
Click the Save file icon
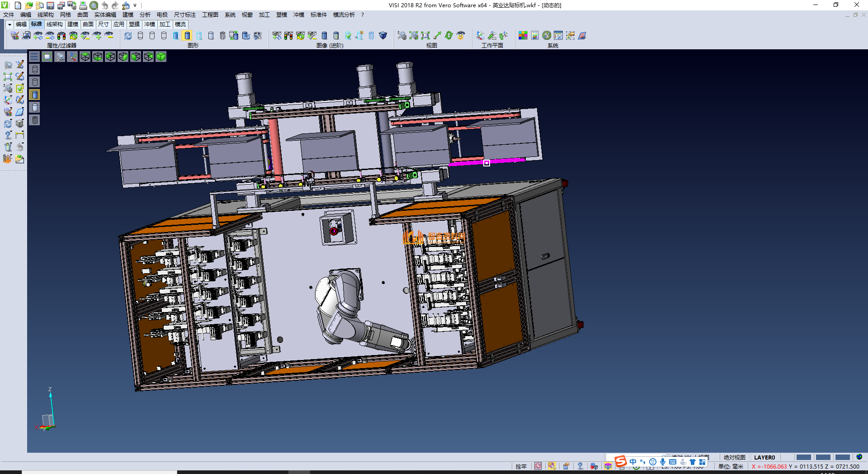[50, 5]
